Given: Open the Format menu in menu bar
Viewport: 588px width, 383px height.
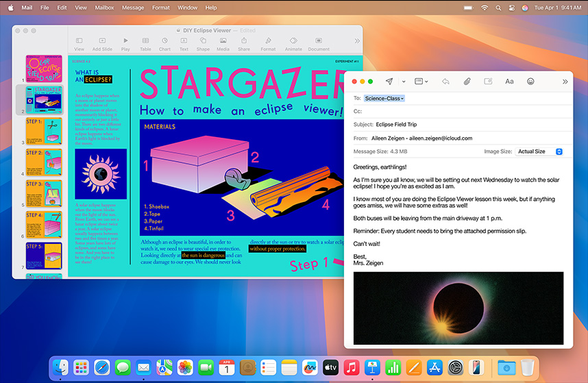Looking at the screenshot, I should tap(160, 8).
